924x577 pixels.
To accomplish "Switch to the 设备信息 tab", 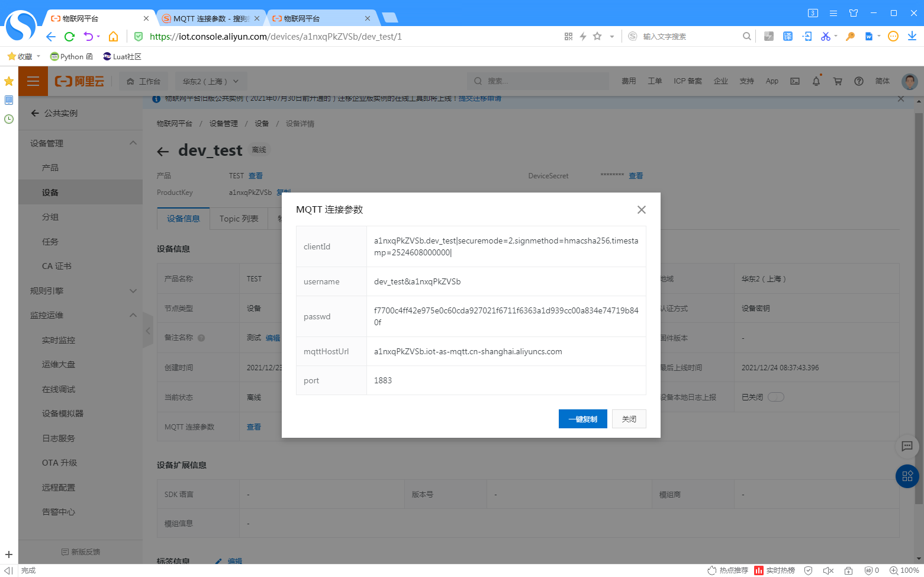I will pos(183,219).
